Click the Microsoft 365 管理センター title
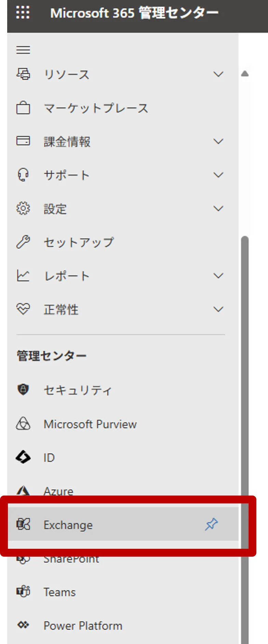This screenshot has height=644, width=268. tap(134, 13)
